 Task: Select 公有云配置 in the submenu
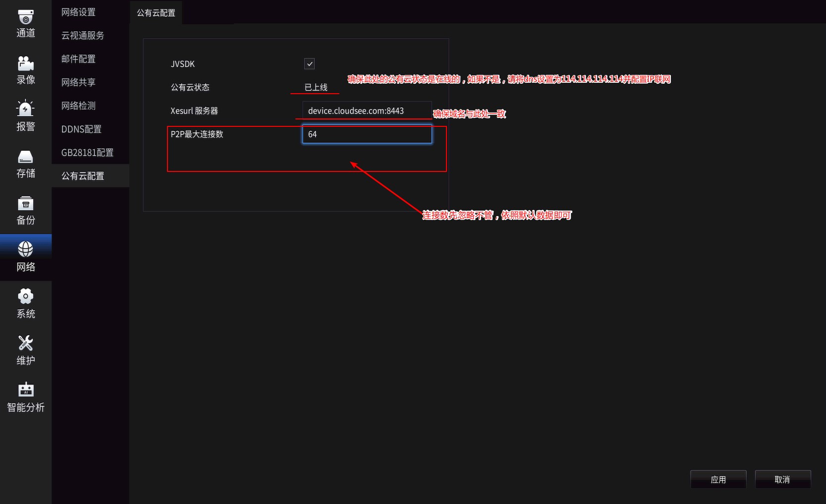coord(90,175)
